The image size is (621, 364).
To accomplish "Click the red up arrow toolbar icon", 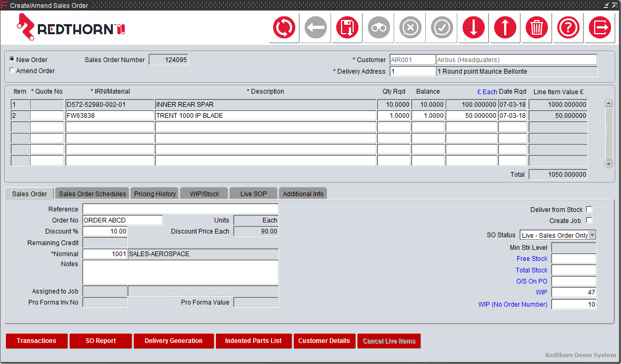I will coord(505,28).
